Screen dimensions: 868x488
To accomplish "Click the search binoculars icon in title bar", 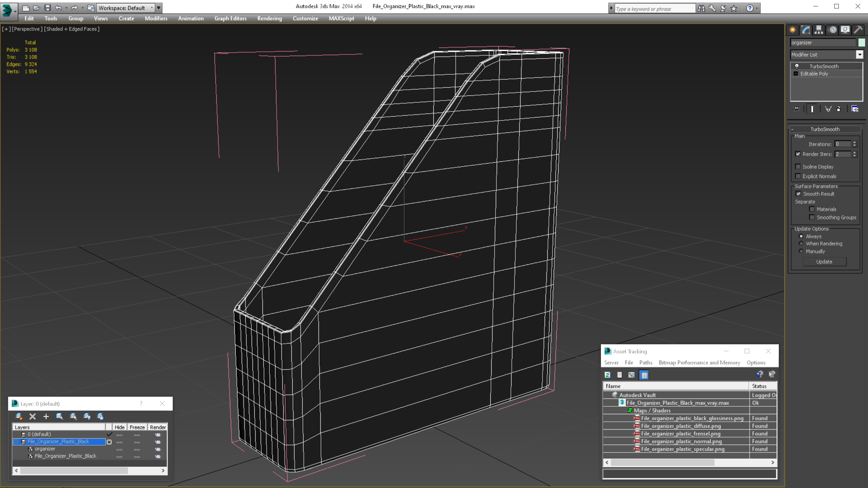I will click(701, 8).
